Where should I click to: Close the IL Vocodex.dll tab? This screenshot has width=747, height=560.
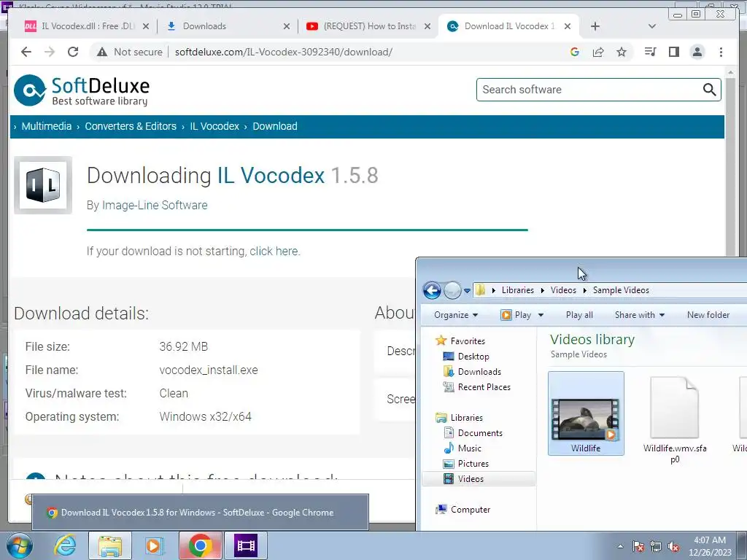coord(146,26)
